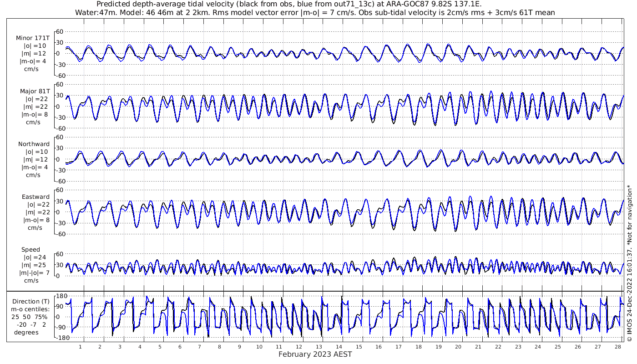Click '|m| =12' under Northward
Screen dimensions: 637x364
tap(36, 159)
